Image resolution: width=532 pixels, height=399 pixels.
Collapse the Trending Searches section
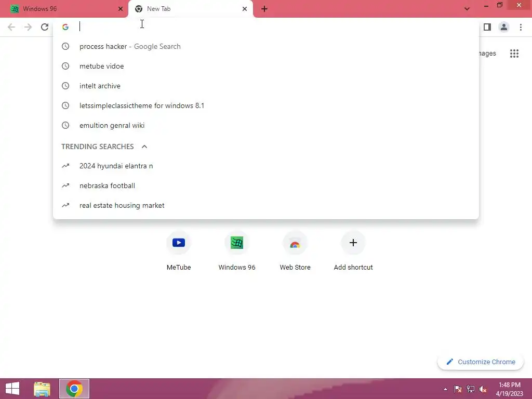point(144,147)
